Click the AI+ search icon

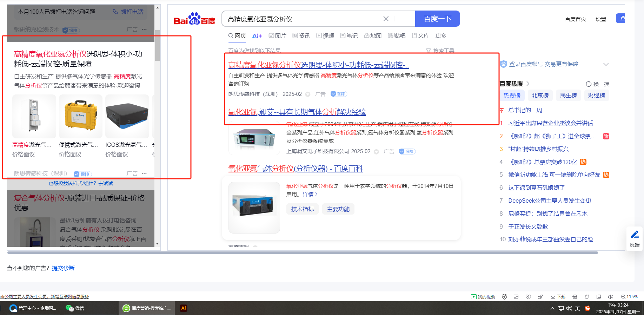[257, 36]
